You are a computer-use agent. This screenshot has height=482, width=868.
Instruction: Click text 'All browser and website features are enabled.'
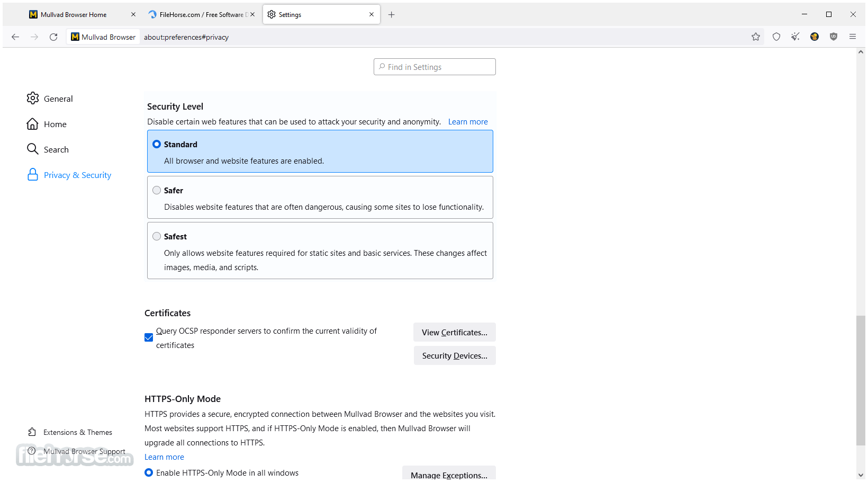point(244,161)
